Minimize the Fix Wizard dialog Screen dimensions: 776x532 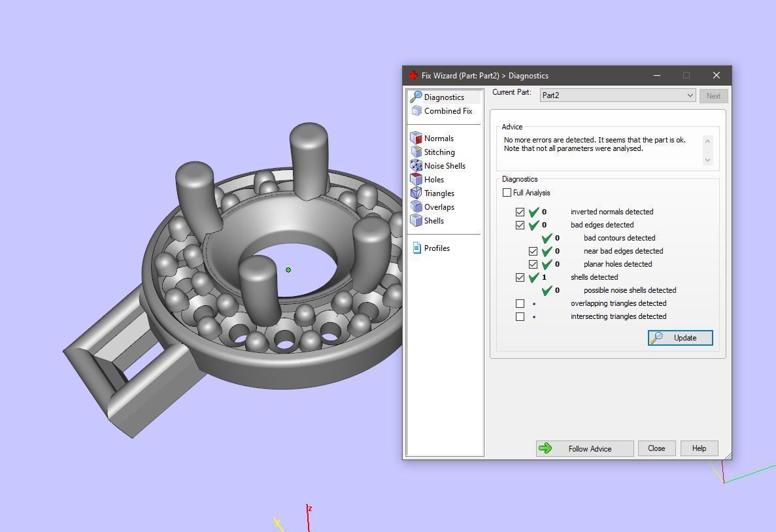[x=657, y=75]
